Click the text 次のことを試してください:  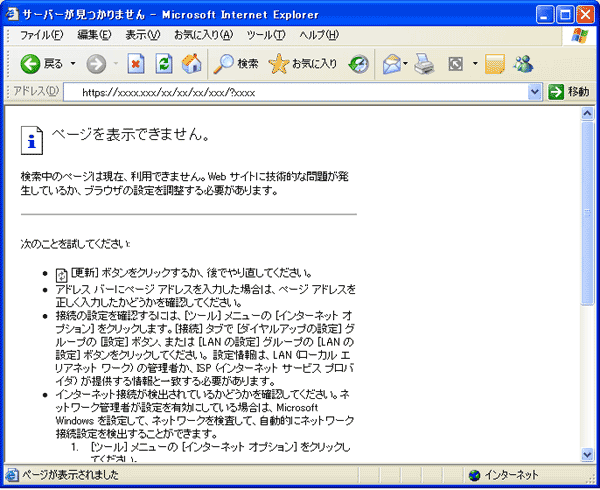pyautogui.click(x=75, y=244)
